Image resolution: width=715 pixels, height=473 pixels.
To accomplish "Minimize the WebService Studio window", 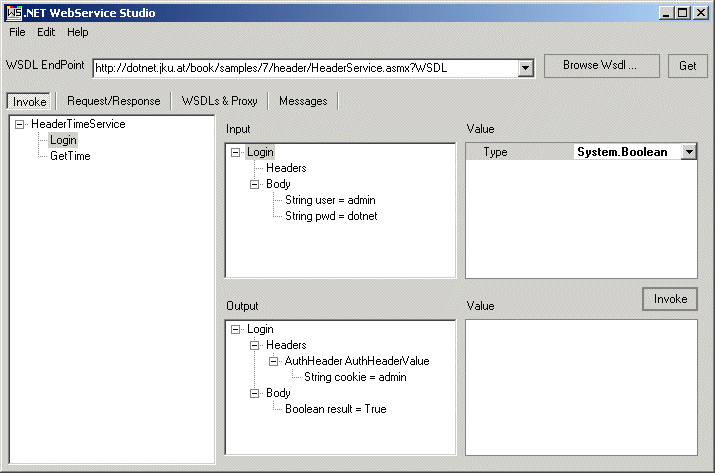I will 666,13.
